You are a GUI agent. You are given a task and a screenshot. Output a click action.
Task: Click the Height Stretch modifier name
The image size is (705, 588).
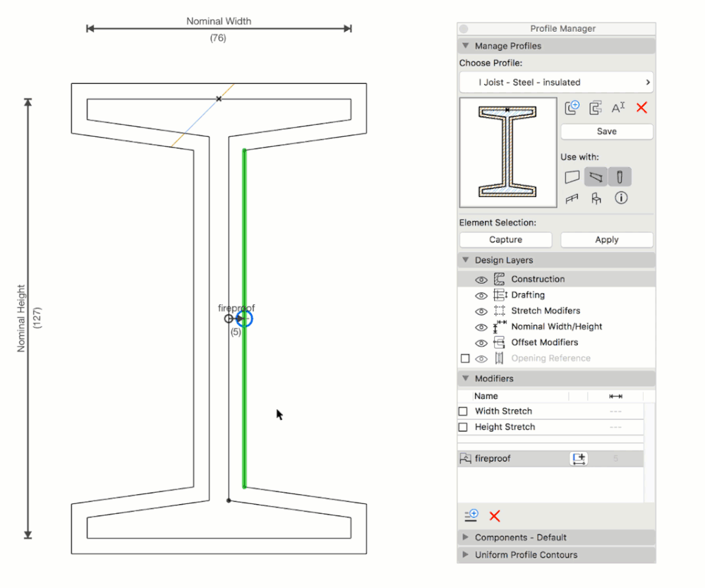click(x=505, y=427)
